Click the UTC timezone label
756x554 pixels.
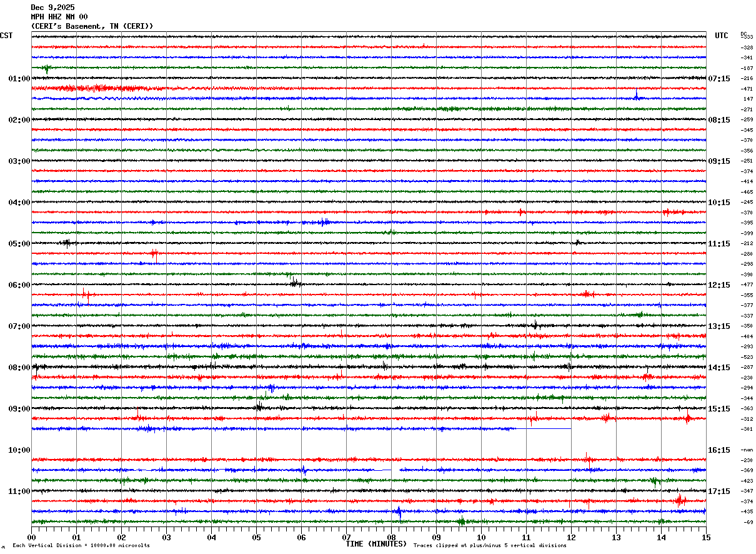tap(722, 36)
